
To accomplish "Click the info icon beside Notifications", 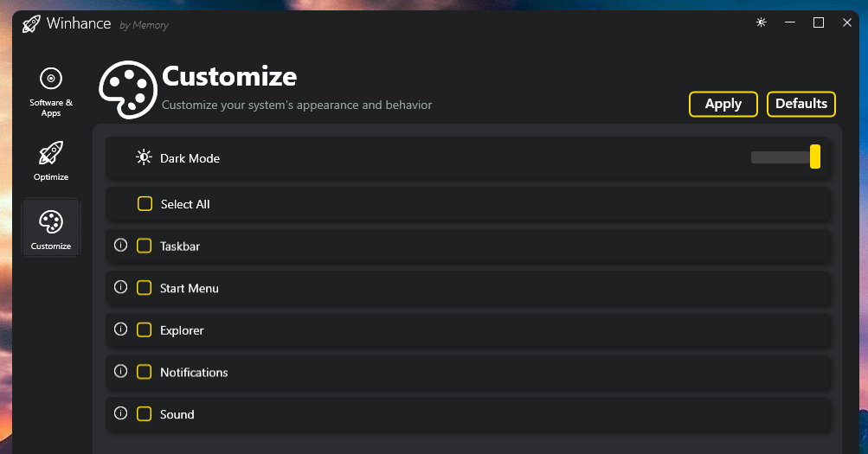I will pos(121,371).
